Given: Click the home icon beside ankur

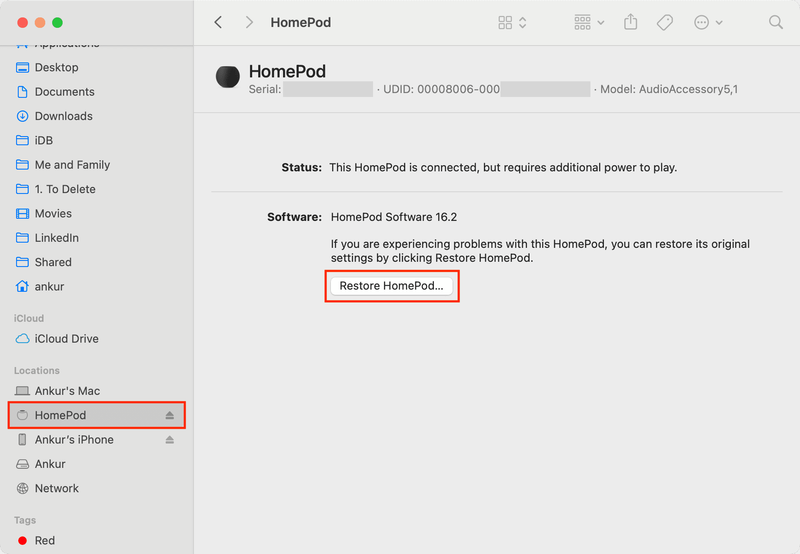Looking at the screenshot, I should (x=22, y=286).
